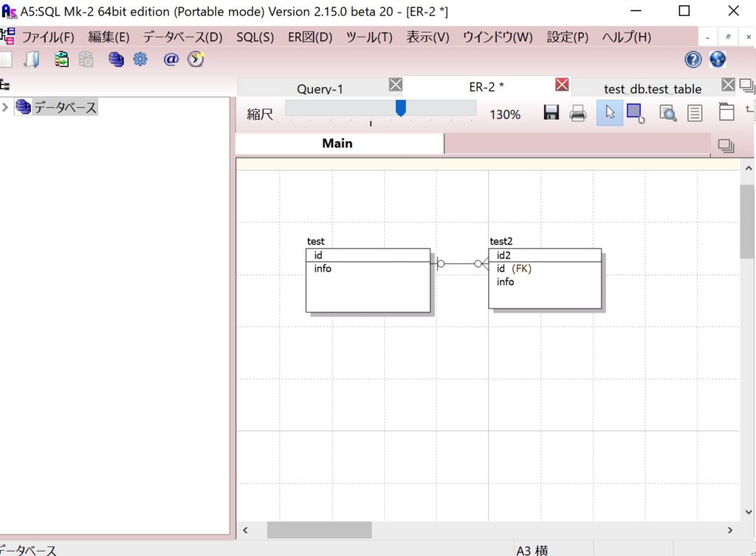The height and width of the screenshot is (556, 756).
Task: Click the entity list icon on the ER toolbar
Action: pyautogui.click(x=695, y=112)
